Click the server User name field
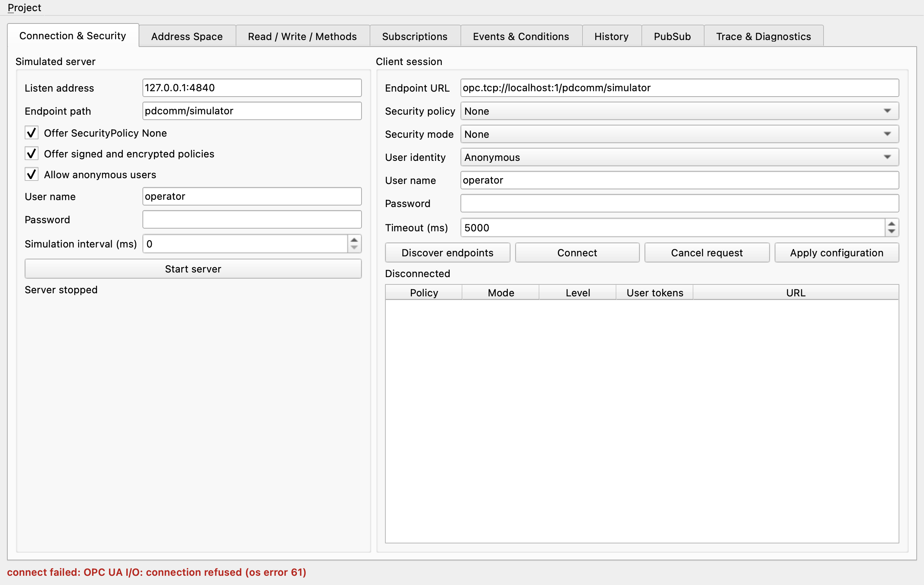Image resolution: width=924 pixels, height=585 pixels. 252,196
